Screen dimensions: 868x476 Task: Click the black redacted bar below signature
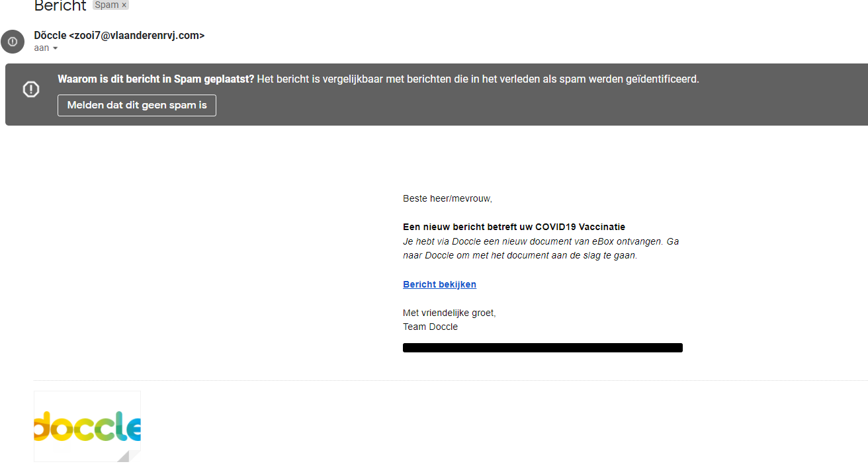point(542,348)
